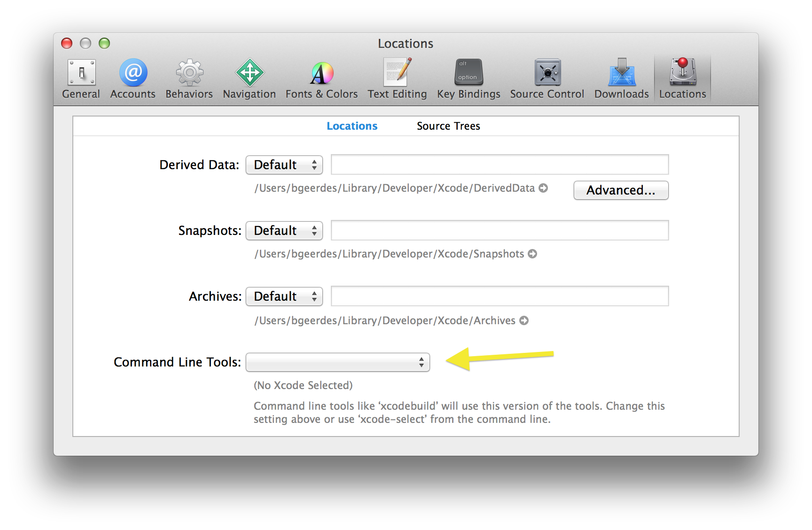Click the Snapshots path field
Viewport: 812px width, 530px height.
[x=500, y=230]
